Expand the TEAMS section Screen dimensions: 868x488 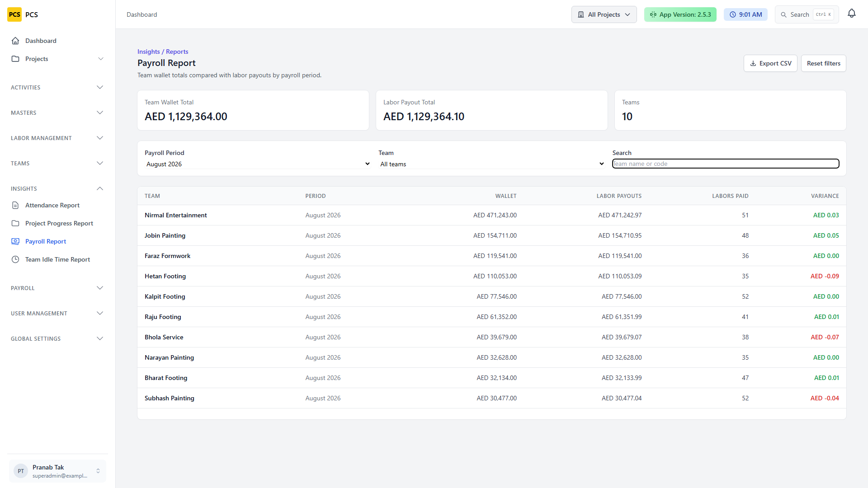[57, 163]
